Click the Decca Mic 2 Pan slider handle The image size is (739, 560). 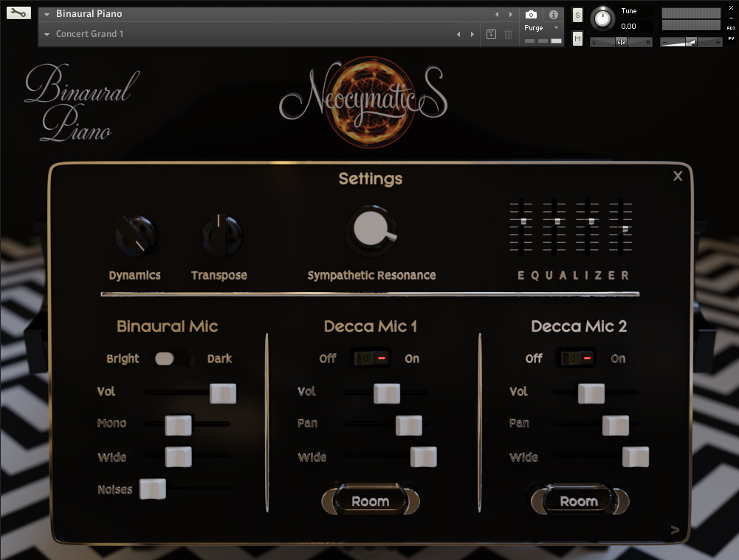pyautogui.click(x=616, y=425)
